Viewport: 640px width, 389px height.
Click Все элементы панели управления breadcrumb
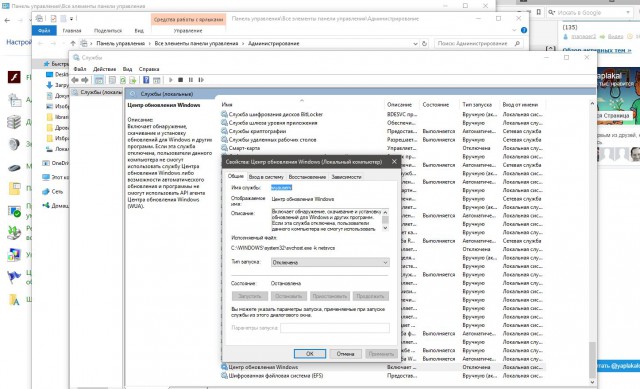pyautogui.click(x=196, y=43)
